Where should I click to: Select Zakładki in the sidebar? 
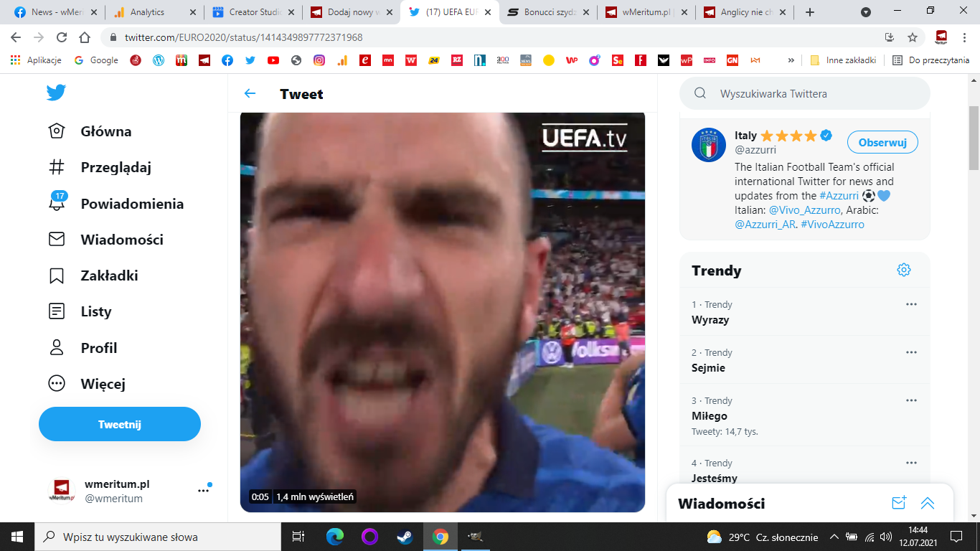[109, 275]
